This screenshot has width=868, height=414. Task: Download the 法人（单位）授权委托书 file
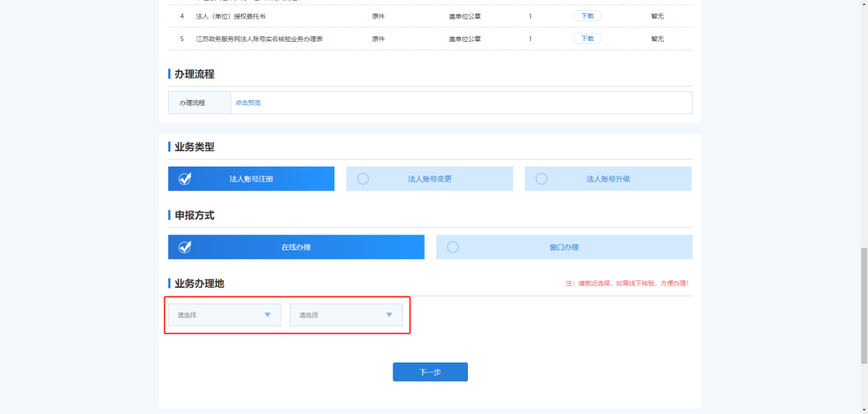(x=587, y=16)
